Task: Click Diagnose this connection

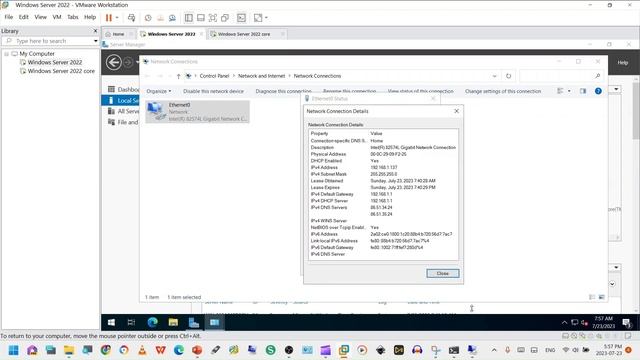Action: (283, 91)
